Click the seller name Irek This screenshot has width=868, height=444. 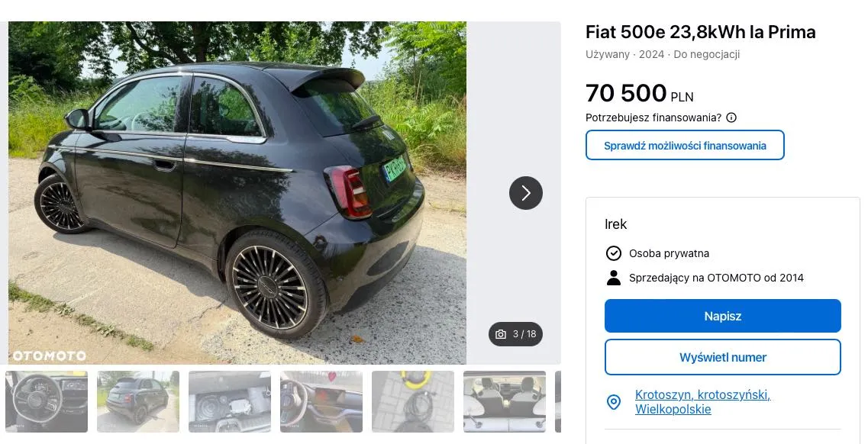(616, 224)
